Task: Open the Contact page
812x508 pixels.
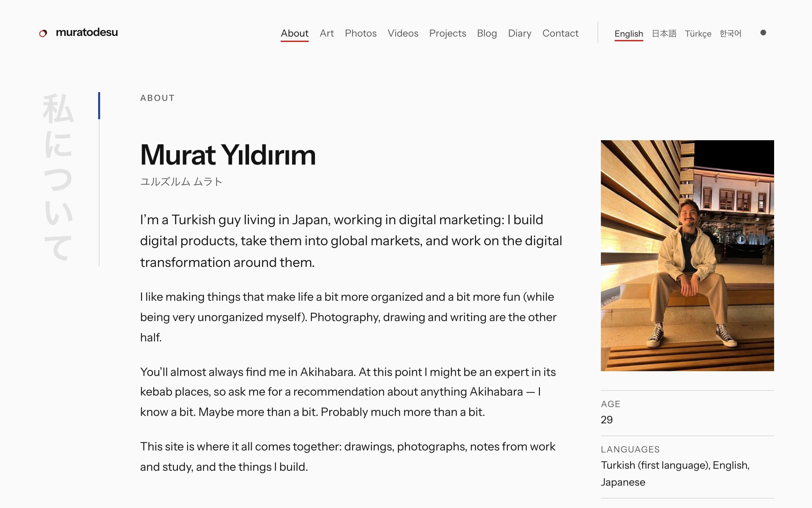Action: (560, 33)
